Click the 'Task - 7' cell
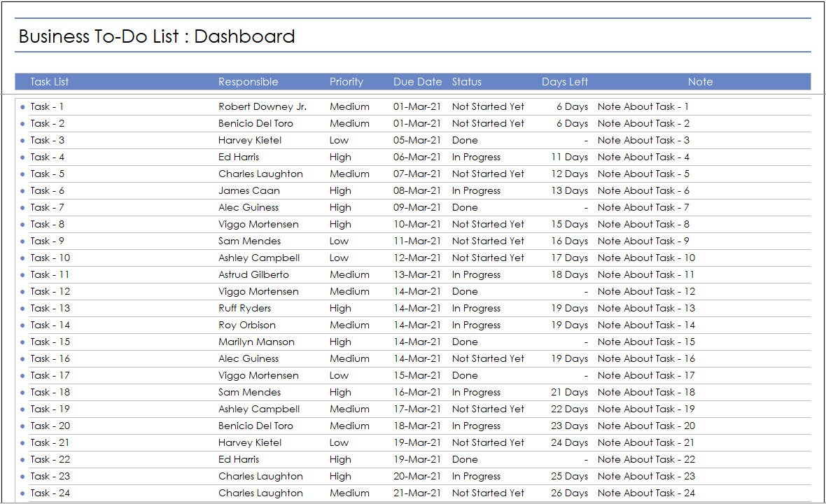Image resolution: width=826 pixels, height=504 pixels. click(48, 207)
